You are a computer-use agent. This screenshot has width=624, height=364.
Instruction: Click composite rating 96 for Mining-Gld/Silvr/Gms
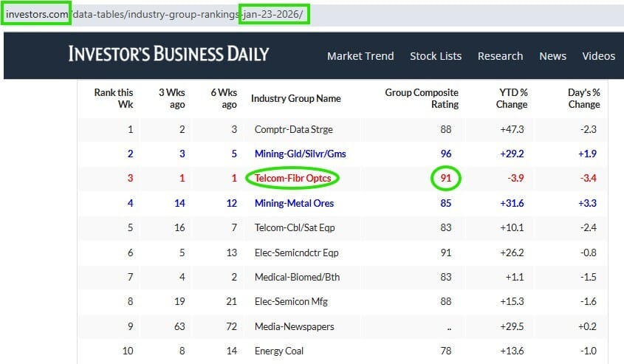point(446,154)
